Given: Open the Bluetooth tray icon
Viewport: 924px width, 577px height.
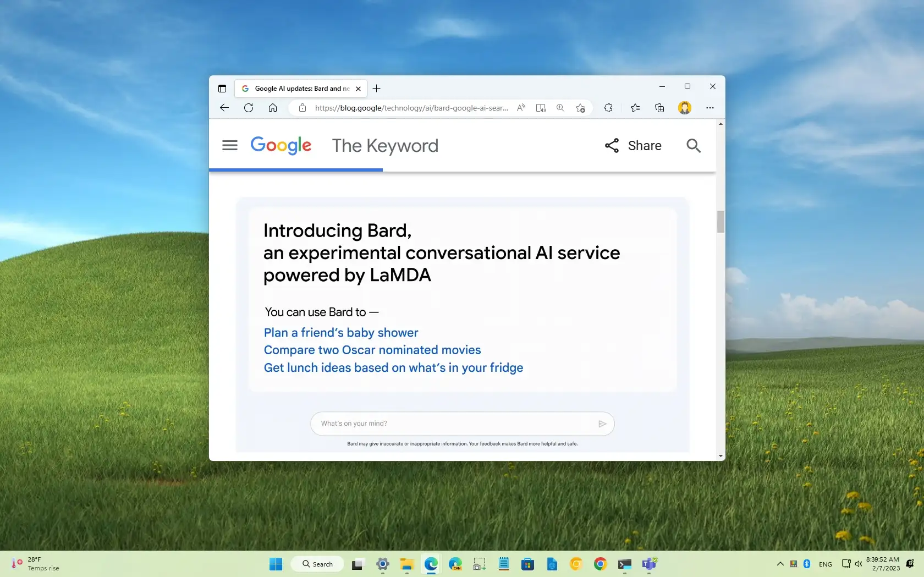Looking at the screenshot, I should click(x=807, y=564).
